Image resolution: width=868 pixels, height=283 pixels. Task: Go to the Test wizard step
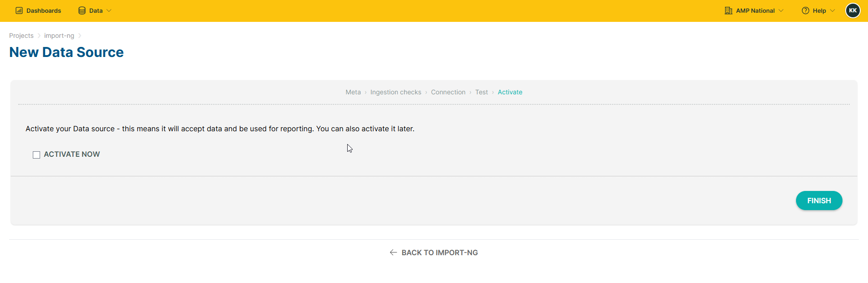point(482,92)
